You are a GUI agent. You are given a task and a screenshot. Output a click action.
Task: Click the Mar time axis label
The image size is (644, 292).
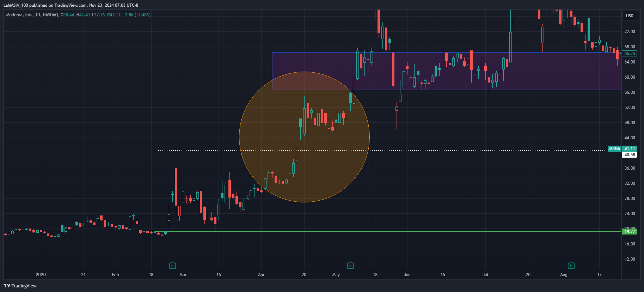[x=183, y=275]
